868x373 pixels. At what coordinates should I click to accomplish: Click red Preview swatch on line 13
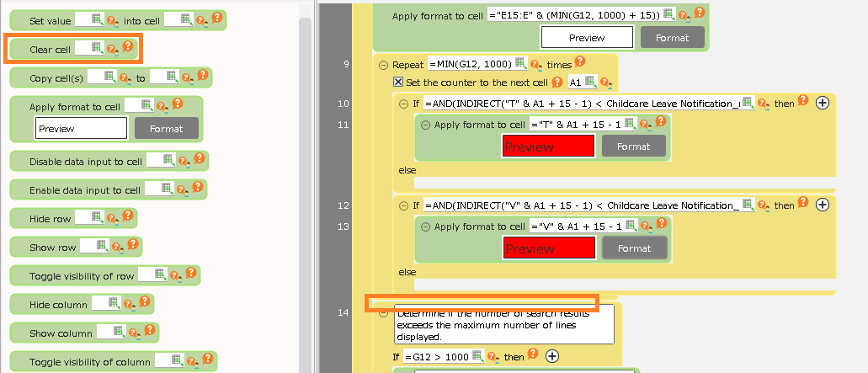point(549,248)
